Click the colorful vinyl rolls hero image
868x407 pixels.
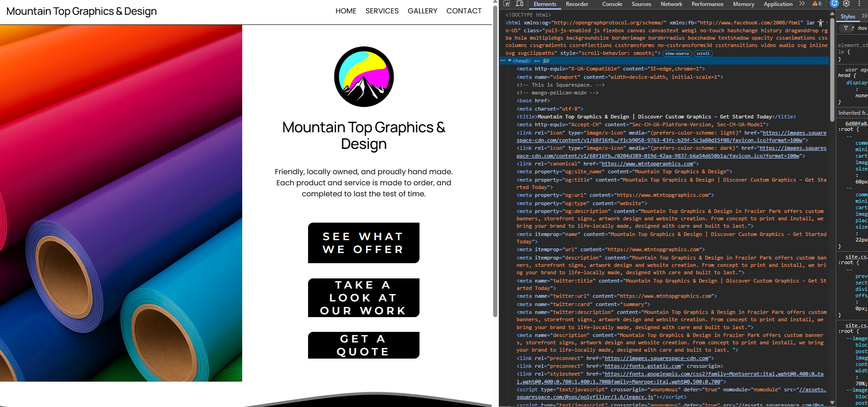(121, 203)
